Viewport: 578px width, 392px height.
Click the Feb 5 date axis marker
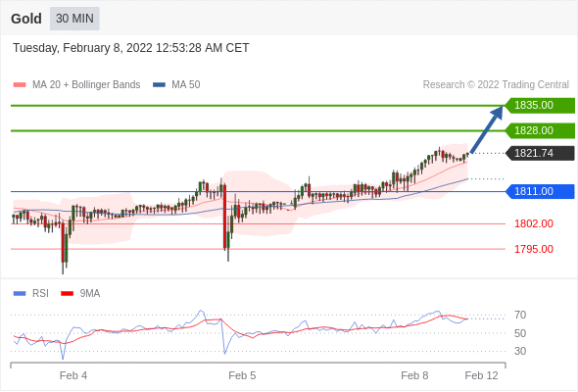pyautogui.click(x=242, y=375)
